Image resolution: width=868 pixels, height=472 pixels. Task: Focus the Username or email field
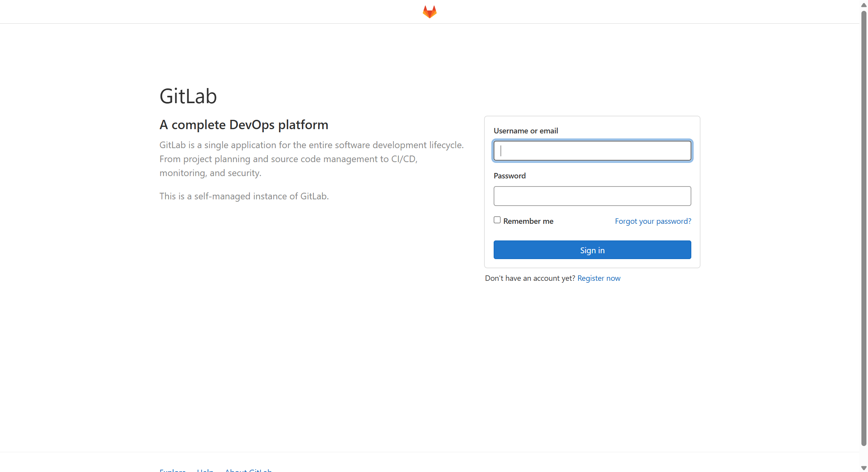(592, 151)
